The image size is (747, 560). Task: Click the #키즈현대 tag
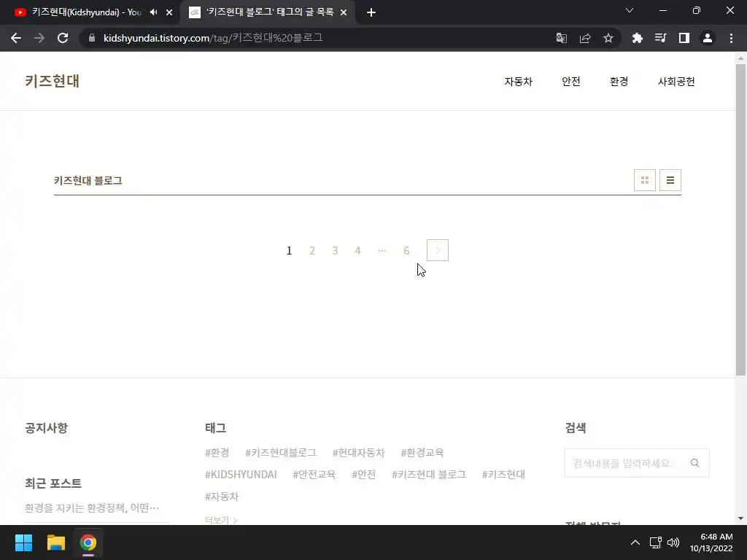[x=503, y=474]
